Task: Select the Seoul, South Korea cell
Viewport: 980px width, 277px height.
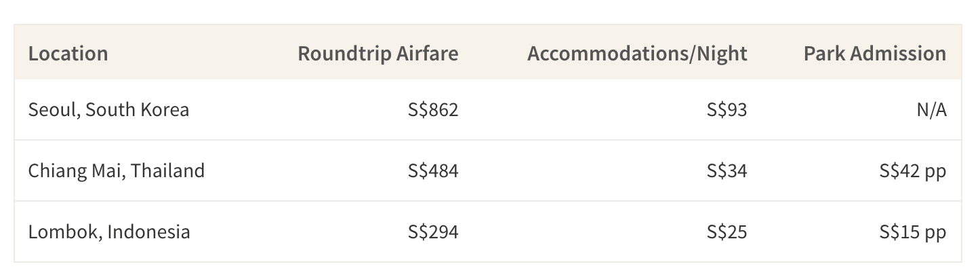Action: pyautogui.click(x=108, y=109)
